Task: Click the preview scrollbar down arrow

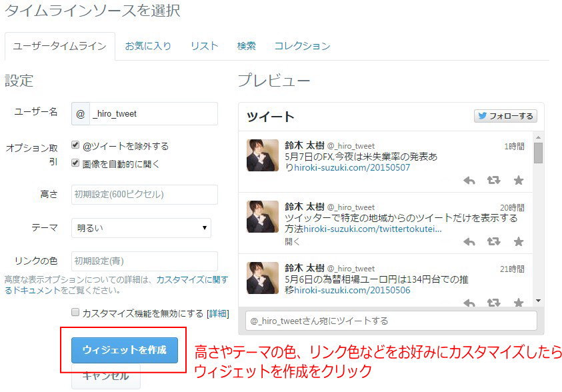Action: point(538,301)
